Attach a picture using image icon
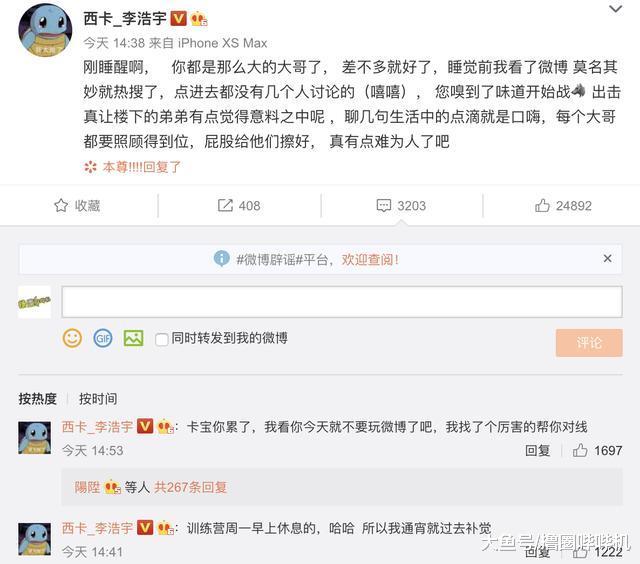The height and width of the screenshot is (564, 640). coord(133,338)
